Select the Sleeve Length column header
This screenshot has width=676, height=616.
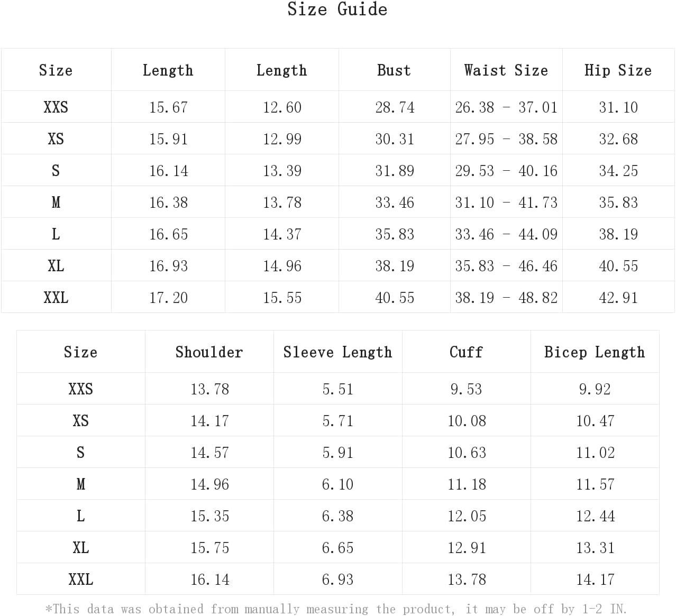338,352
